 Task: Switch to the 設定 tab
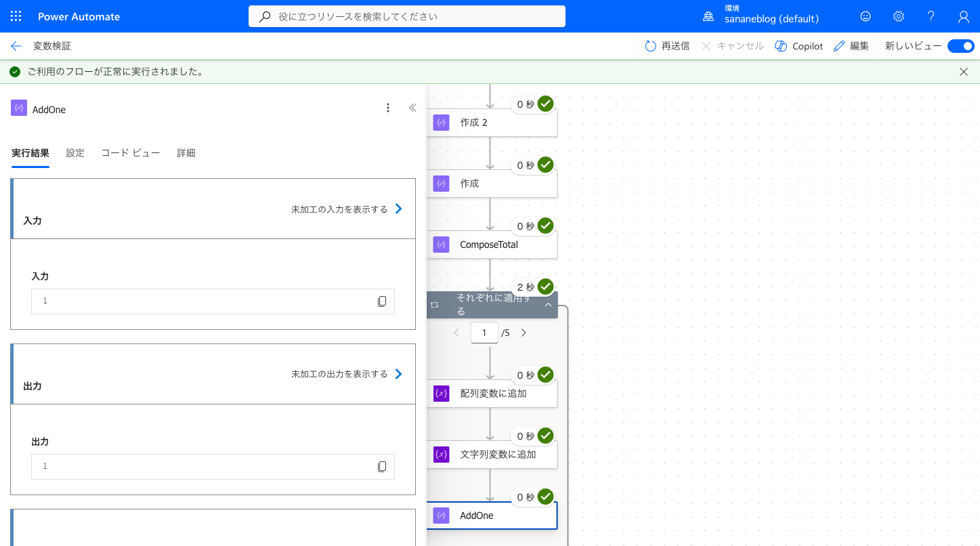[75, 153]
